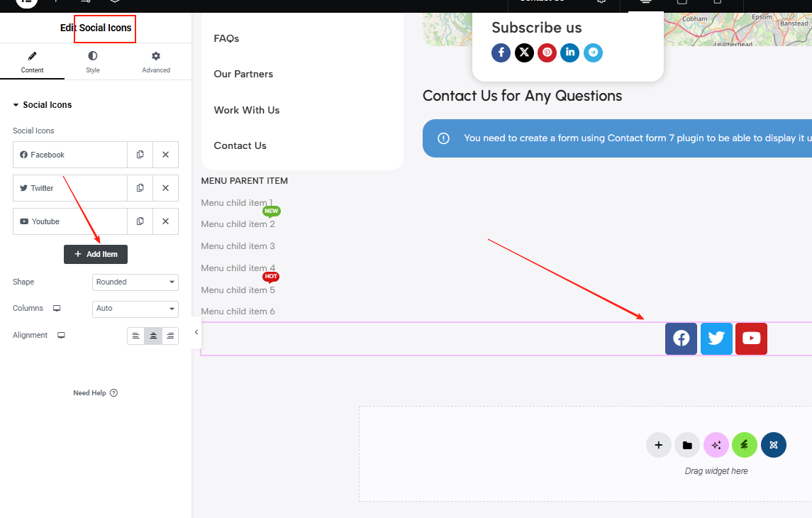The image size is (812, 518).
Task: Switch to the Advanced tab
Action: (x=156, y=62)
